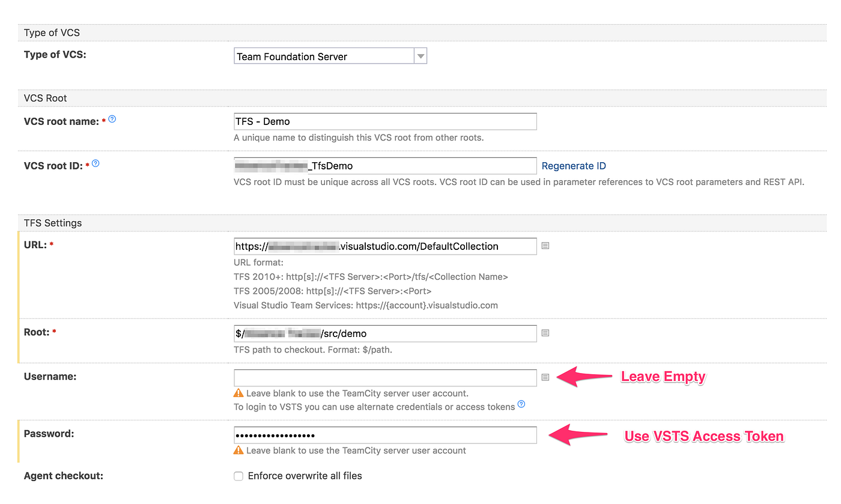Screen dimensions: 841x504
Task: Open the Type of VCS dropdown arrow
Action: pyautogui.click(x=421, y=55)
